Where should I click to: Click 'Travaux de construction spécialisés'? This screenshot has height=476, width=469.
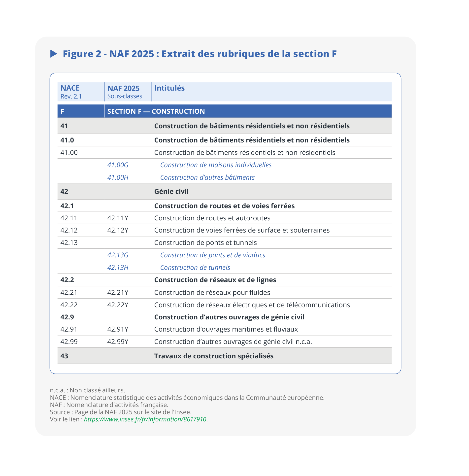(214, 356)
